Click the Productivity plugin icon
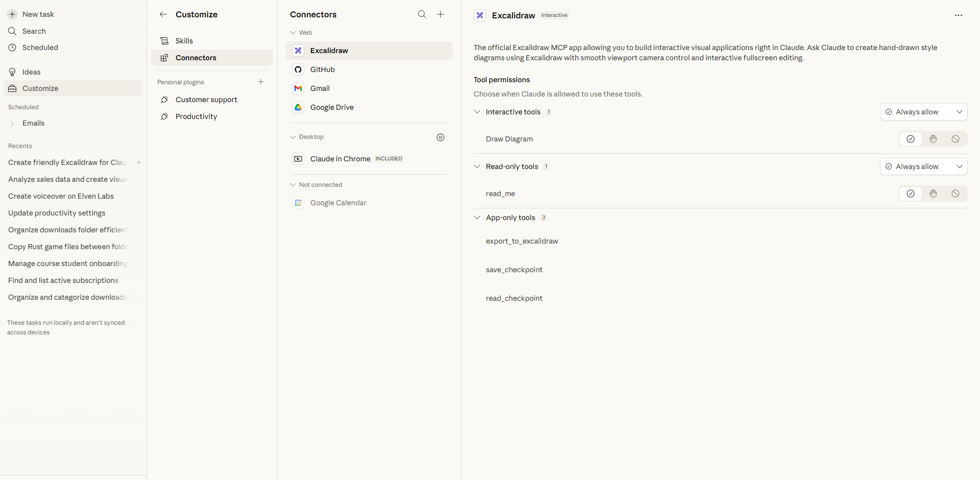Viewport: 980px width, 480px height. tap(164, 116)
